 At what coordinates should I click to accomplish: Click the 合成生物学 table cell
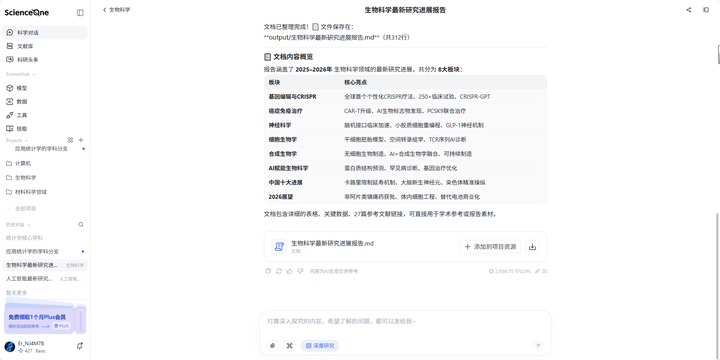(283, 154)
